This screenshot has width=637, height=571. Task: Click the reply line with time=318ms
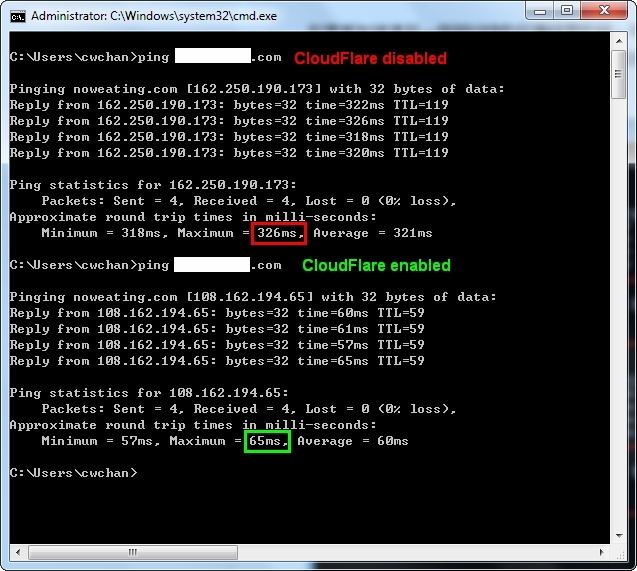coord(229,137)
